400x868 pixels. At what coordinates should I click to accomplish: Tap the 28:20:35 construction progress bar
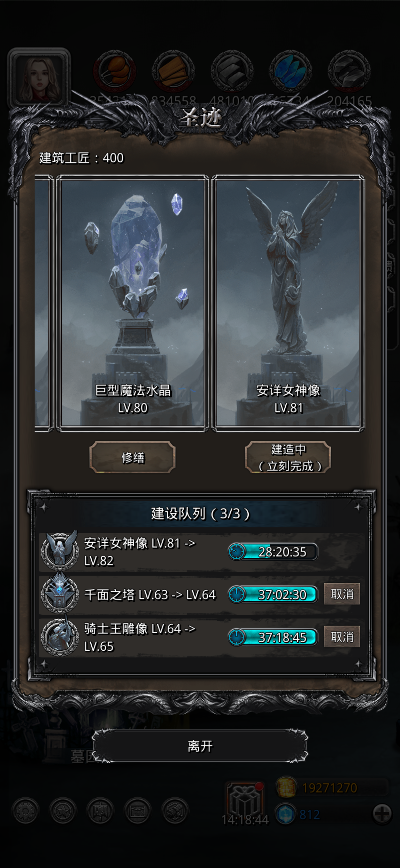[273, 551]
